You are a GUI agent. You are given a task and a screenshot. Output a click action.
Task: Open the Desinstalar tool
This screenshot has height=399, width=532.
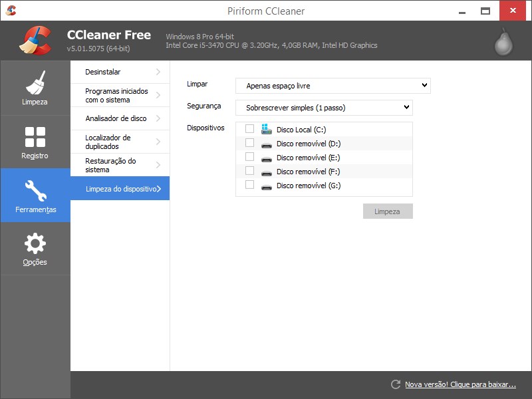(x=120, y=72)
